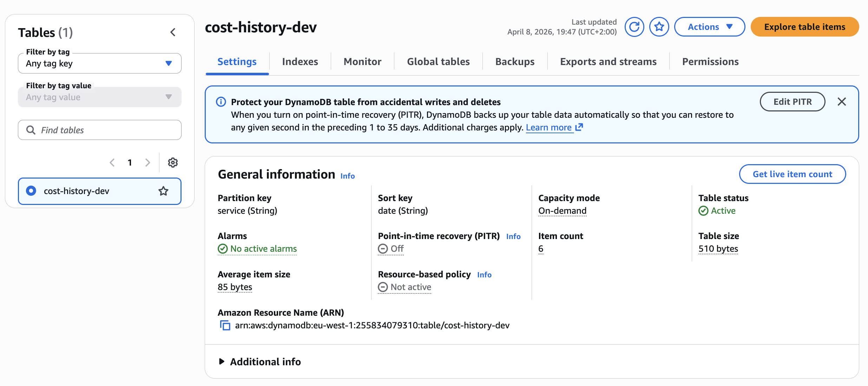Click previous page arrow in table list
This screenshot has width=868, height=386.
[x=112, y=162]
